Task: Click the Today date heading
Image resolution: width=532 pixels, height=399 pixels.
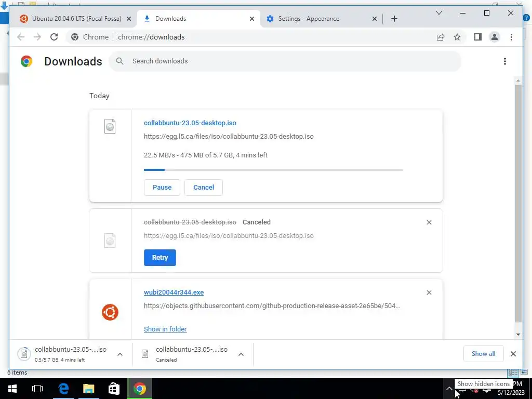Action: [x=99, y=96]
